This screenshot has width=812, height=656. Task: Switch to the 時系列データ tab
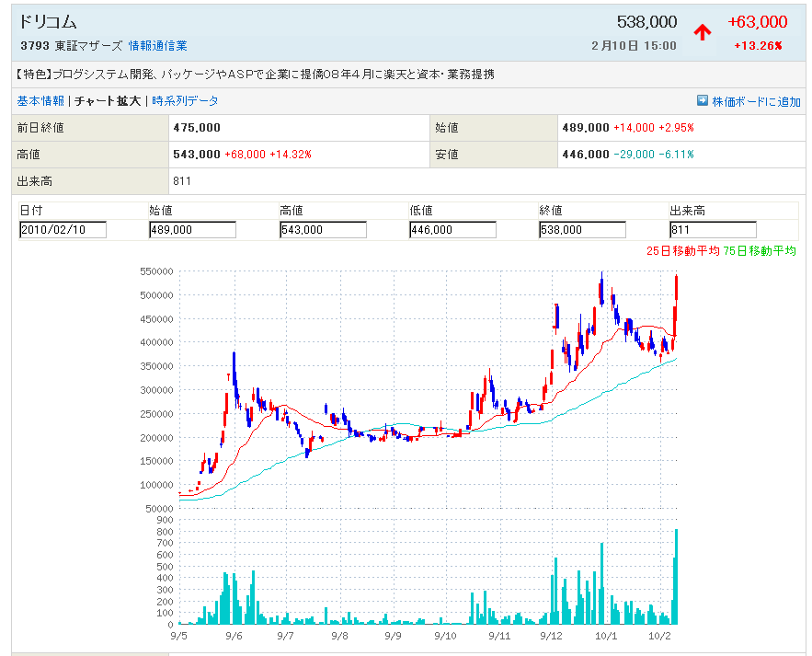tap(185, 101)
